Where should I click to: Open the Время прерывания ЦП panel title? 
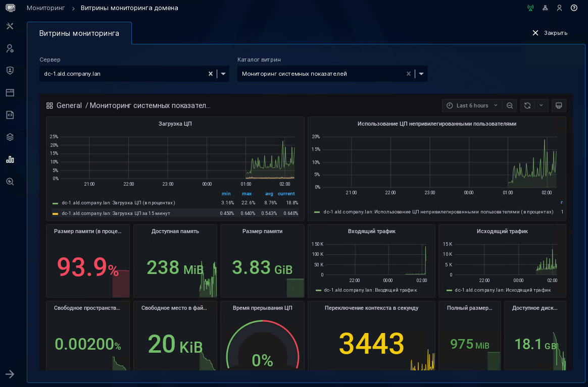tap(263, 308)
